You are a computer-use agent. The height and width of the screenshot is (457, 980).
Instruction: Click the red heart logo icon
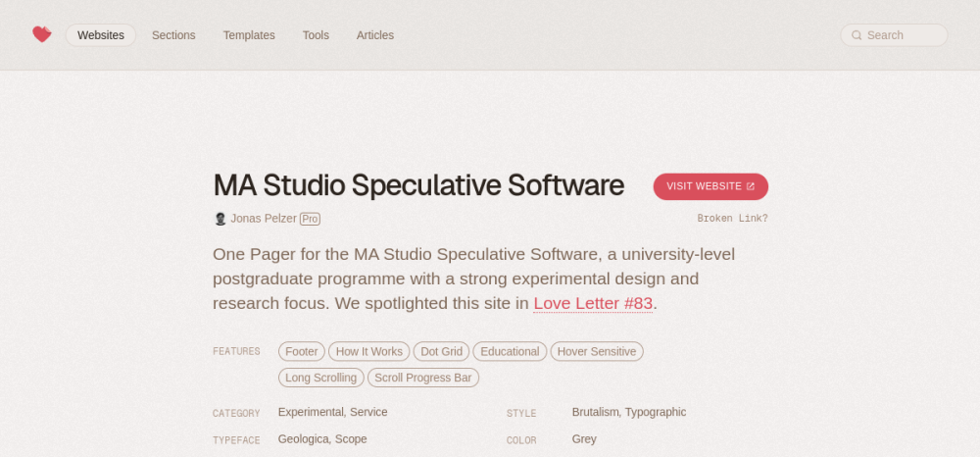42,34
